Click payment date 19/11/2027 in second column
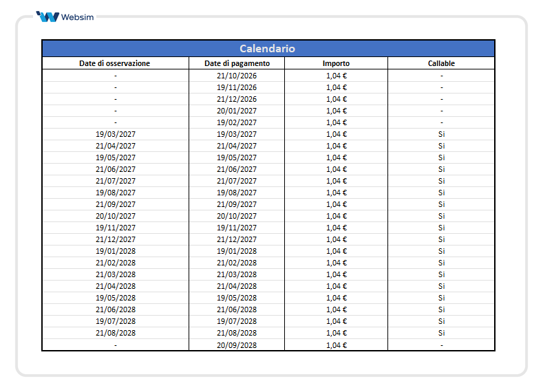The height and width of the screenshot is (392, 543). click(x=237, y=228)
